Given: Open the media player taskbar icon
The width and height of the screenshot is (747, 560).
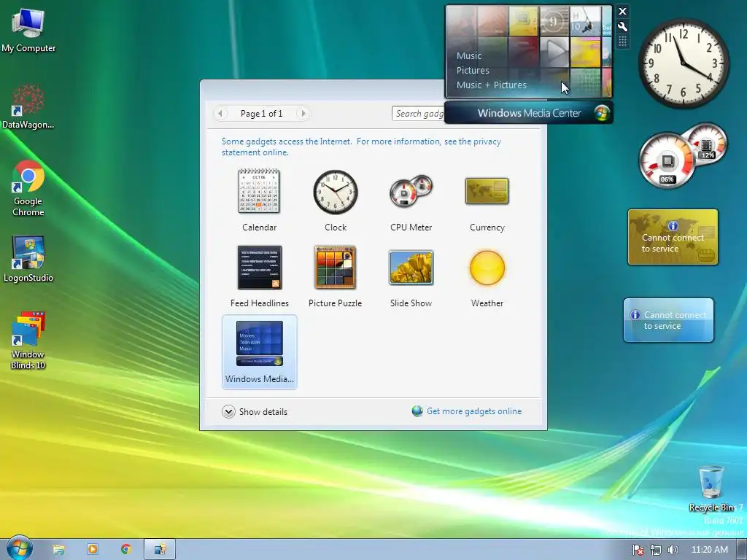Looking at the screenshot, I should (x=93, y=550).
